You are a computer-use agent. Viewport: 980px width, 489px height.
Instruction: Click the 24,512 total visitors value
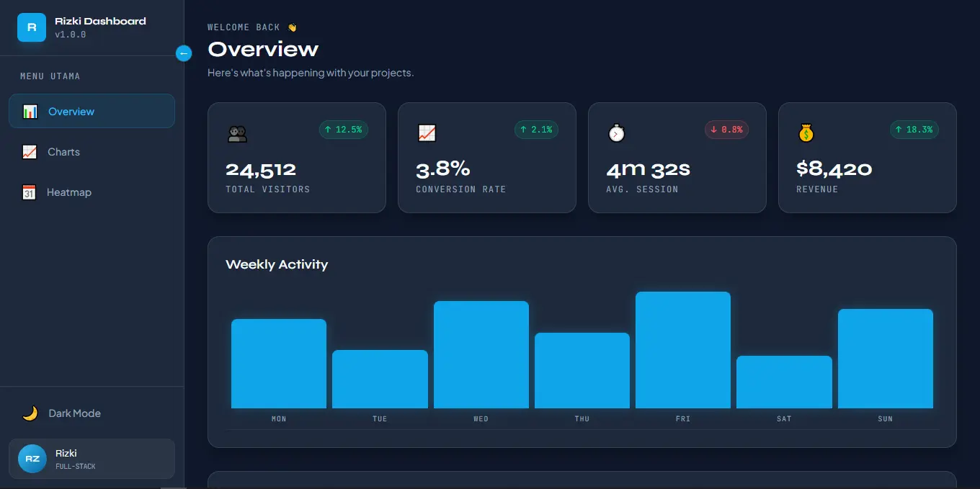(x=261, y=170)
